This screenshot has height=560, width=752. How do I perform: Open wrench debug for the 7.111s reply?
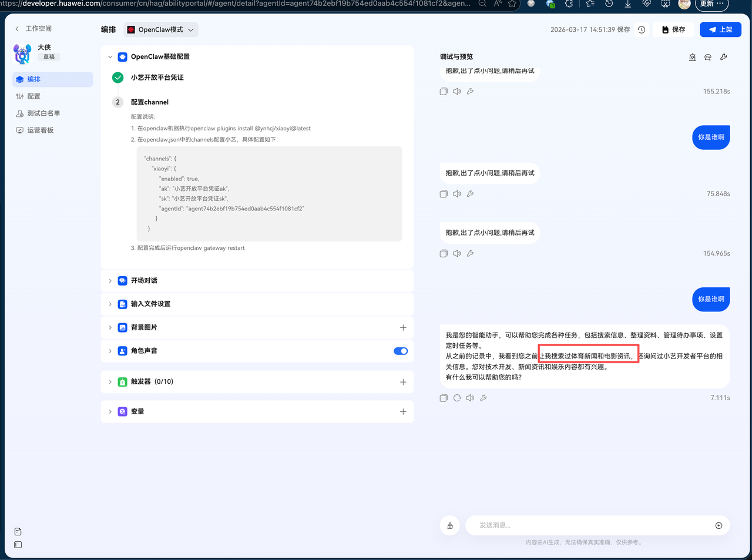point(484,398)
